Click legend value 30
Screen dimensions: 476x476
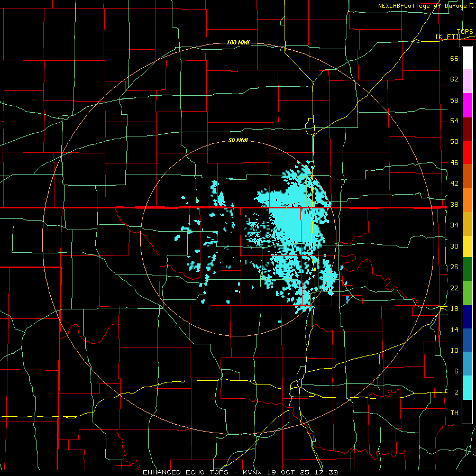[x=454, y=246]
